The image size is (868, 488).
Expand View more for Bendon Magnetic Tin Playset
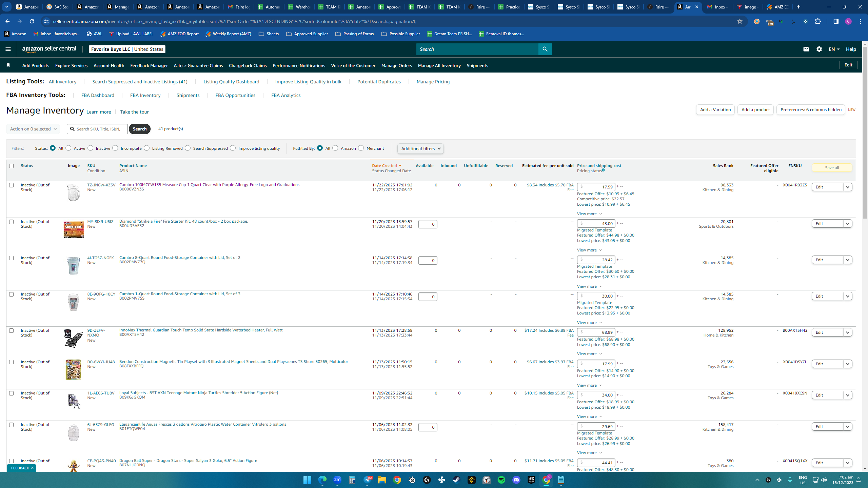click(589, 385)
